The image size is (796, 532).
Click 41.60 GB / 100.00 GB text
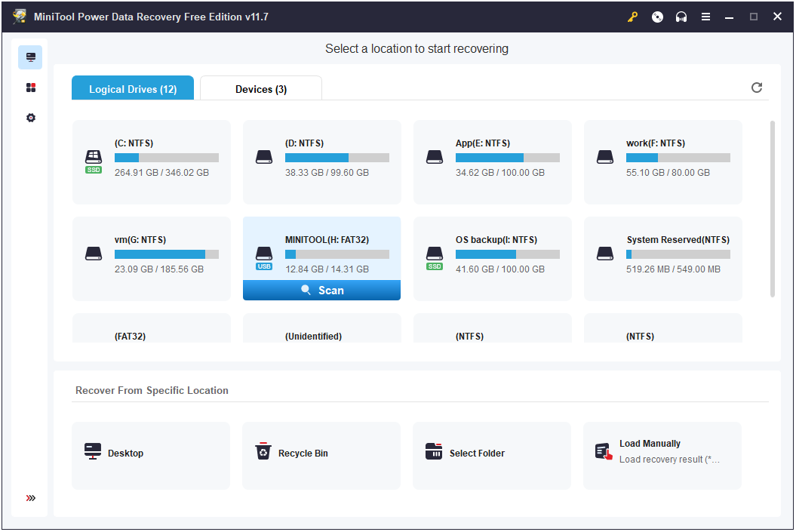click(500, 269)
